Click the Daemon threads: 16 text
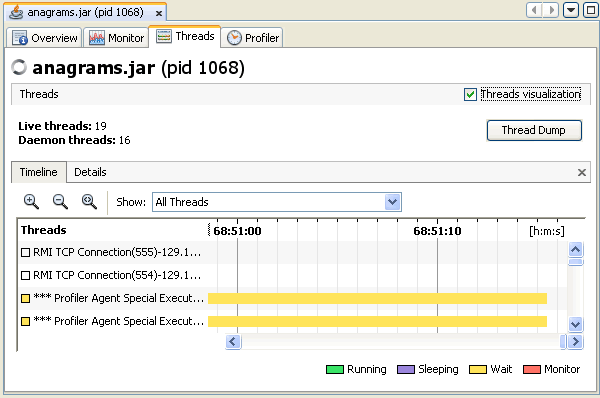This screenshot has width=600, height=398. tap(74, 140)
